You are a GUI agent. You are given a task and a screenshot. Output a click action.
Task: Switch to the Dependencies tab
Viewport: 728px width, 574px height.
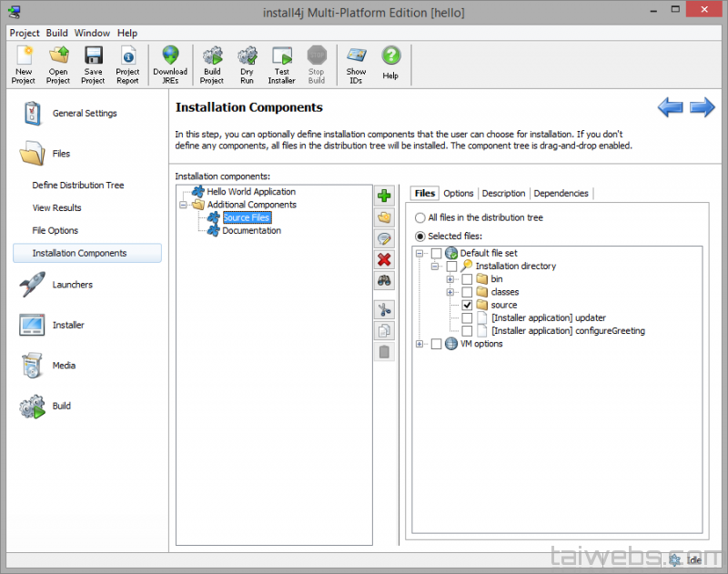(x=561, y=193)
